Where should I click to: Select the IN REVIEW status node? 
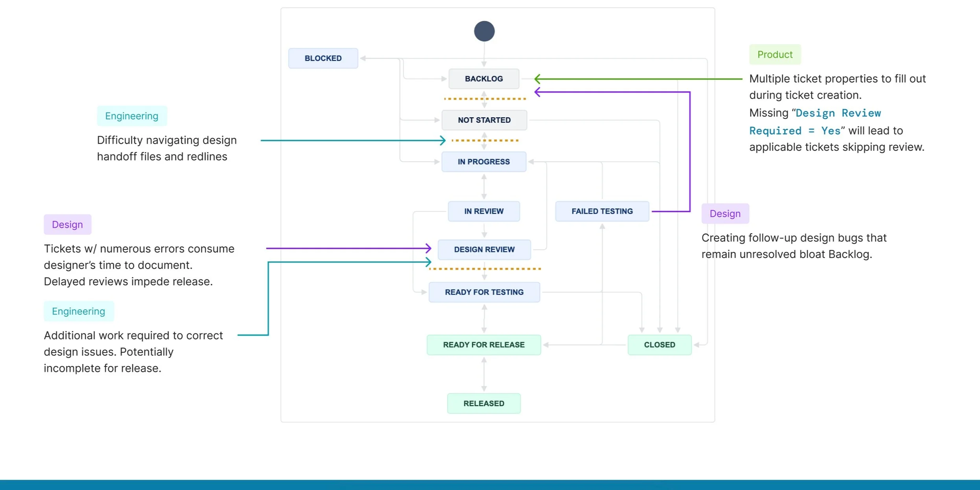[x=484, y=211]
